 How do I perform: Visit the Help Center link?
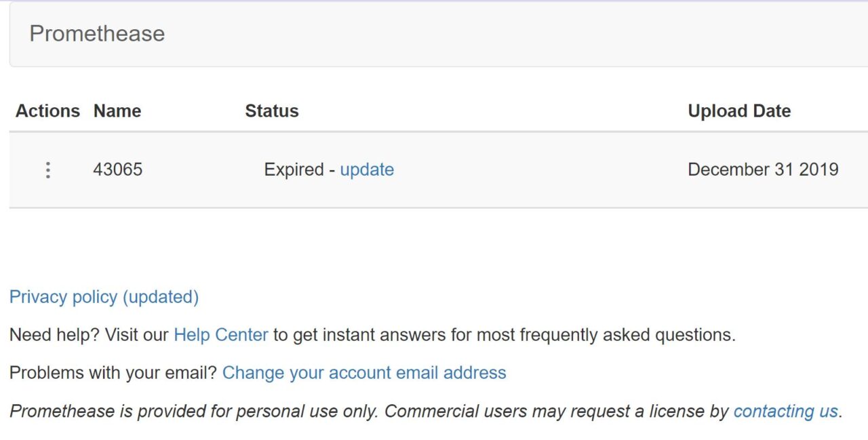click(221, 335)
